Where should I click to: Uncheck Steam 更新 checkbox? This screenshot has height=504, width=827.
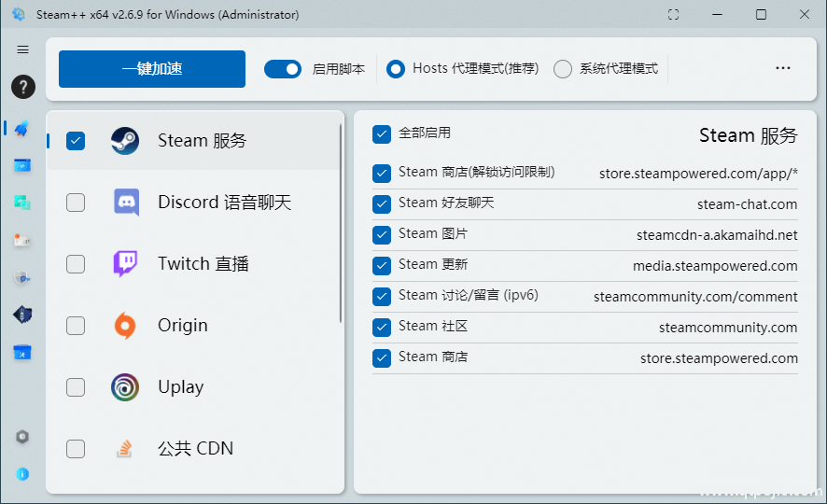(382, 266)
